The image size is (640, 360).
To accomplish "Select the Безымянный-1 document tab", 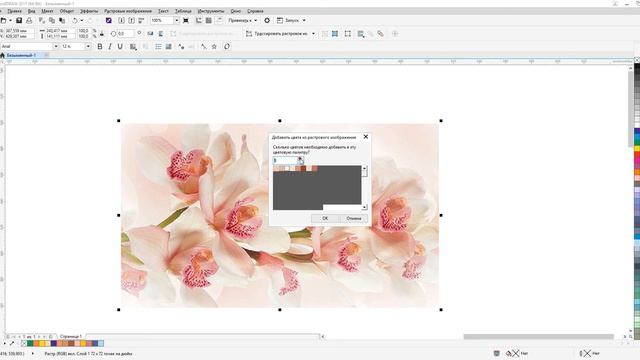I will pyautogui.click(x=21, y=55).
